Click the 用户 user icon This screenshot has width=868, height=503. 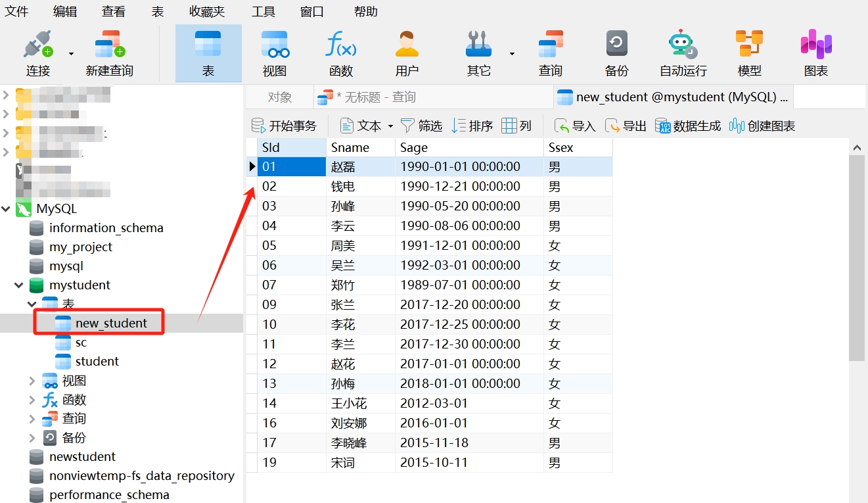pyautogui.click(x=407, y=45)
